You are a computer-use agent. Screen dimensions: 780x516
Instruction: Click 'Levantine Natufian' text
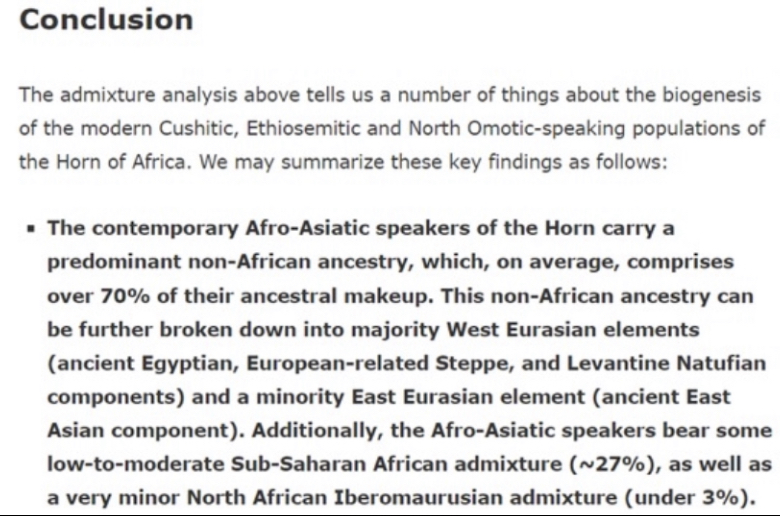[667, 363]
